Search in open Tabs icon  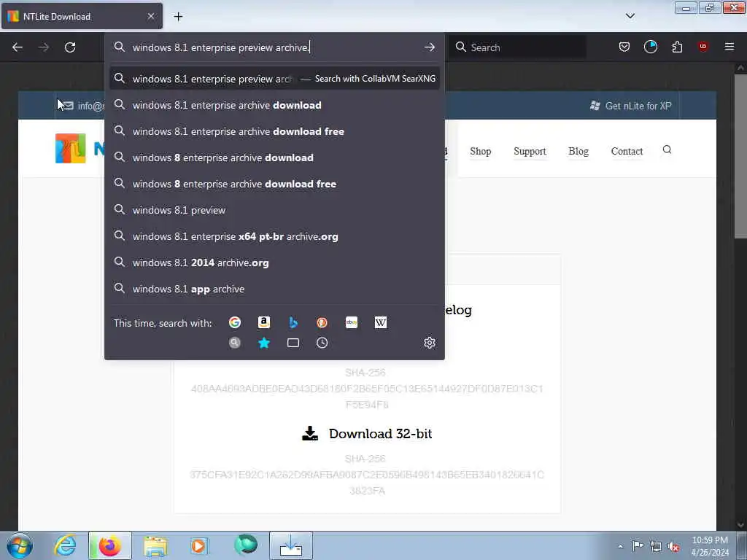coord(293,343)
